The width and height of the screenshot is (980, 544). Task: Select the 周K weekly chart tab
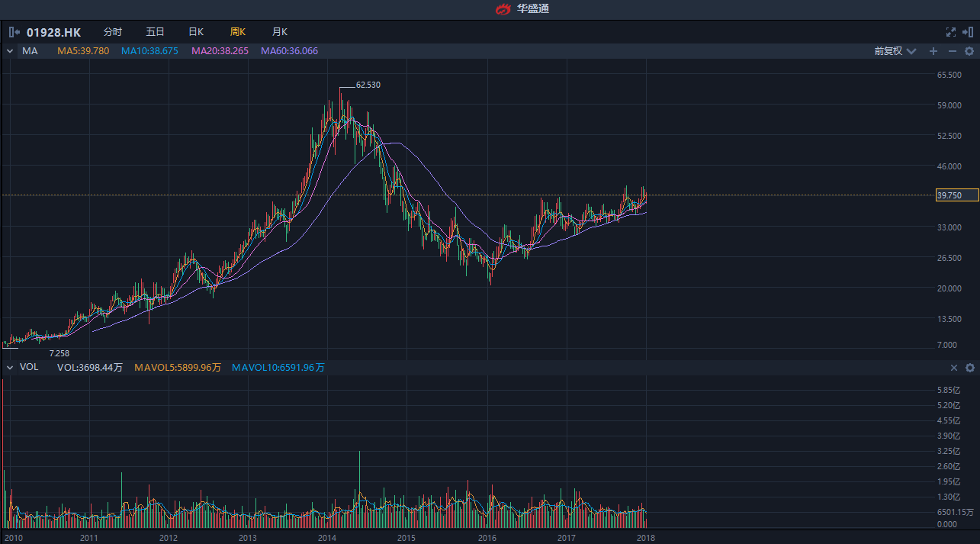coord(238,32)
